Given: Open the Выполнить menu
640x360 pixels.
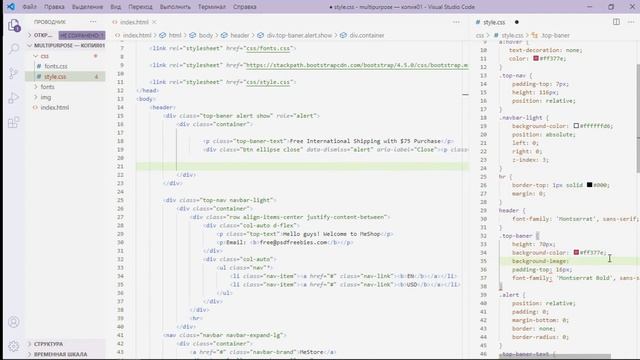Looking at the screenshot, I should point(175,7).
